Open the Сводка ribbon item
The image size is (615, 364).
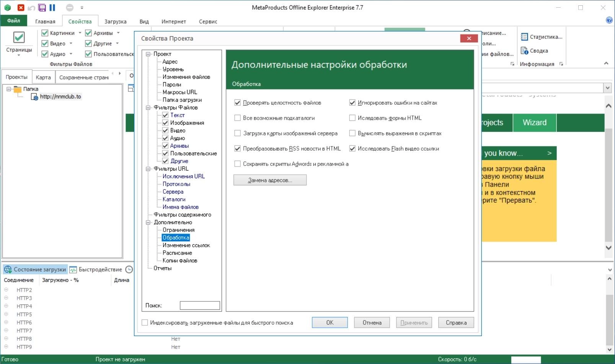(x=535, y=50)
